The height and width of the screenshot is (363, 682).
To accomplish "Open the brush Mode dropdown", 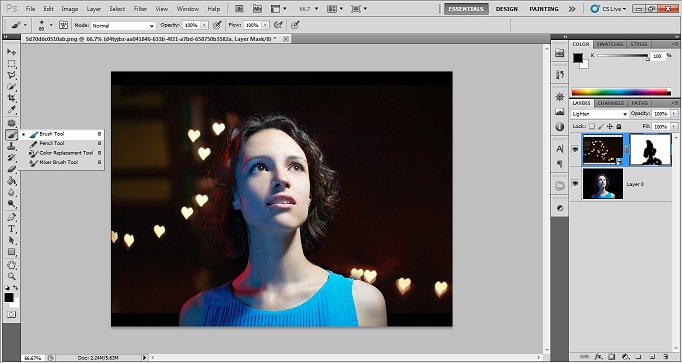I will tap(123, 25).
